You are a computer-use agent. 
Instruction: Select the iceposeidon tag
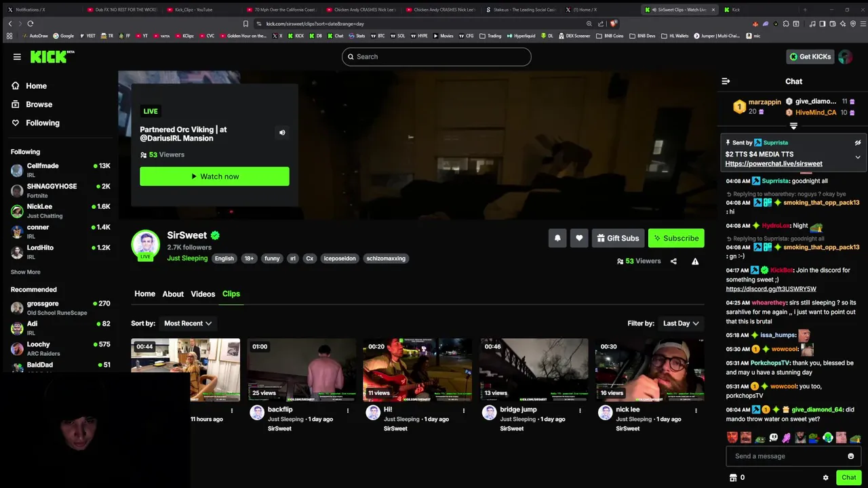[340, 258]
